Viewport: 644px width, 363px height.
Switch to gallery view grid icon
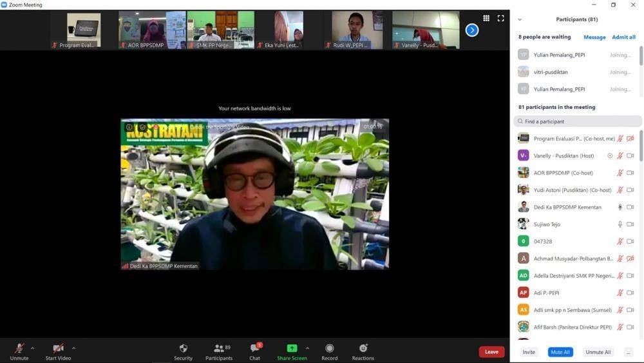coord(486,18)
